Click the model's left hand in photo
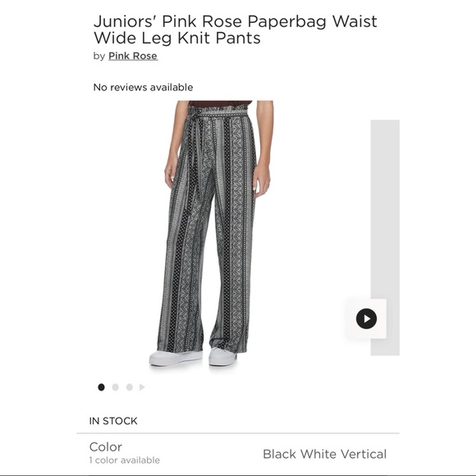Image resolution: width=476 pixels, height=476 pixels. pos(260,180)
